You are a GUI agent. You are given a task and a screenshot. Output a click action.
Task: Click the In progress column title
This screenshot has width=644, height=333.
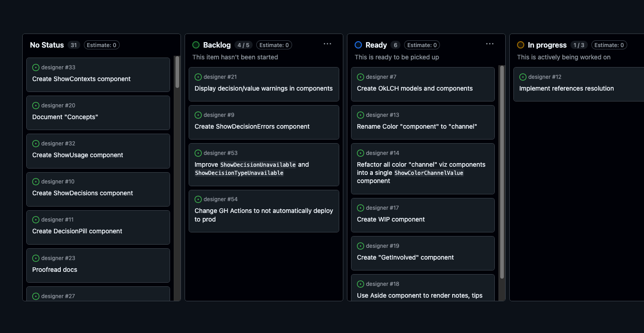(547, 45)
